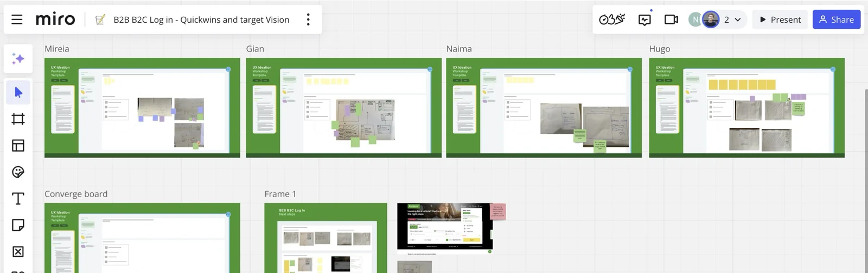This screenshot has height=273, width=868.
Task: Choose the Select cursor tool
Action: (x=18, y=92)
